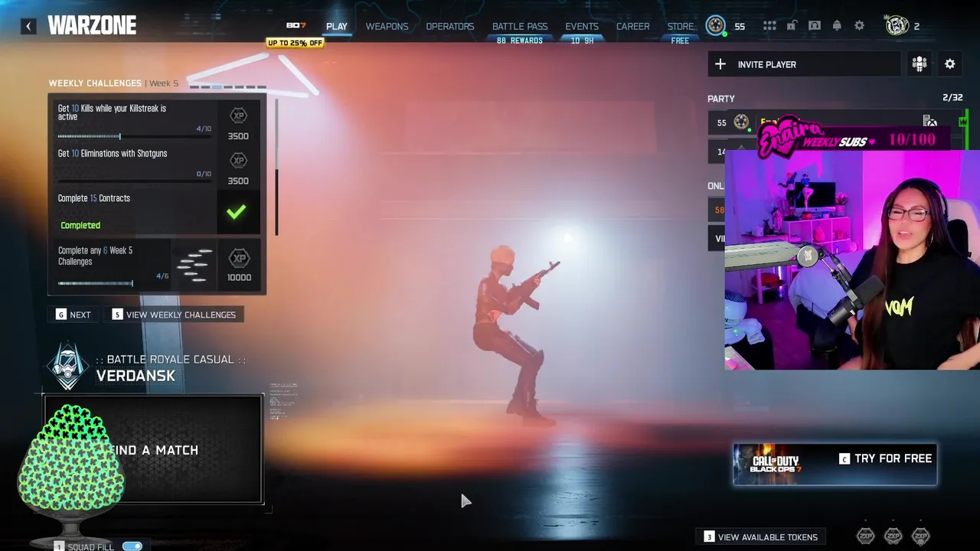Click the Black Ops 7 TRY FOR FREE banner

(835, 465)
